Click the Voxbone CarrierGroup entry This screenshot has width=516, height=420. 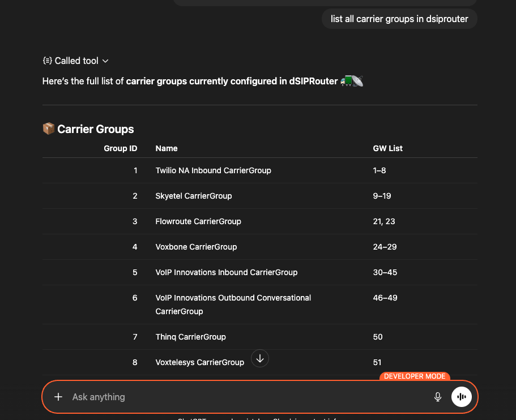(x=196, y=247)
